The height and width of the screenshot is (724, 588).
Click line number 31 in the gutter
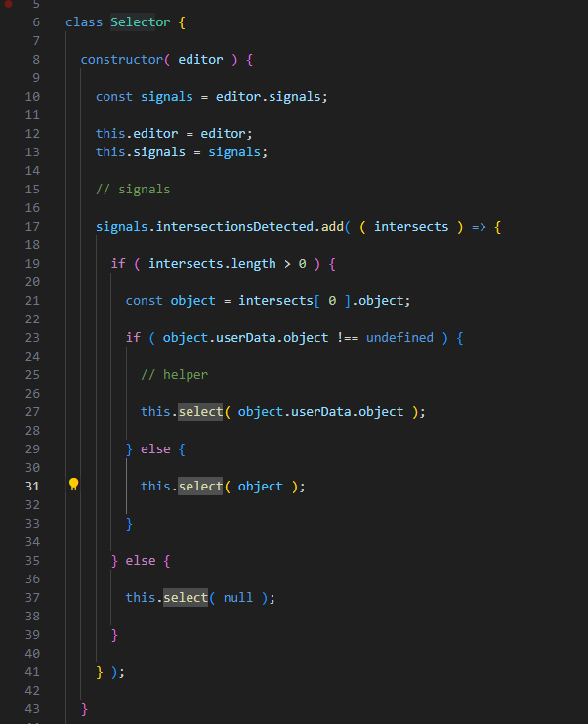click(x=32, y=487)
